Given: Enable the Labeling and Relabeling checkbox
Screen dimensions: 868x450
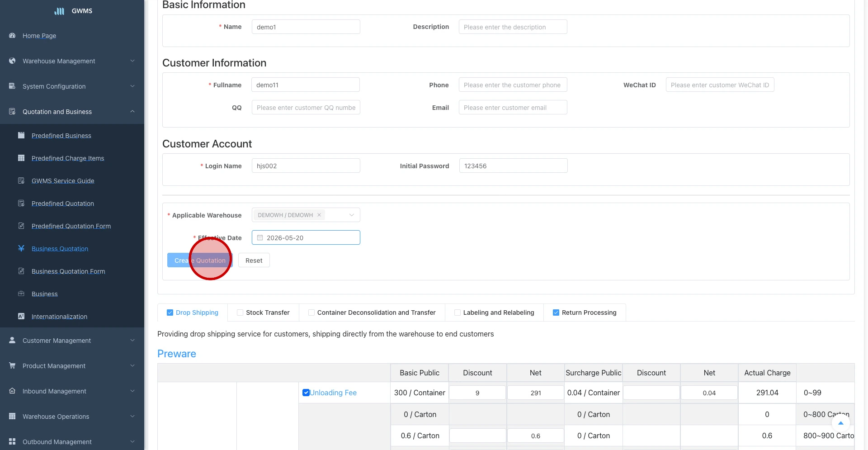Looking at the screenshot, I should pyautogui.click(x=458, y=313).
